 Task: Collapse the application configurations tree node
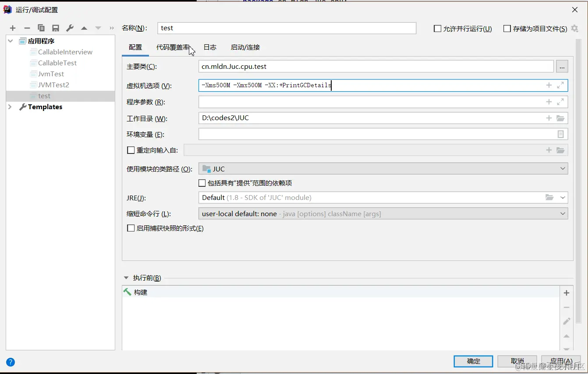(x=10, y=41)
